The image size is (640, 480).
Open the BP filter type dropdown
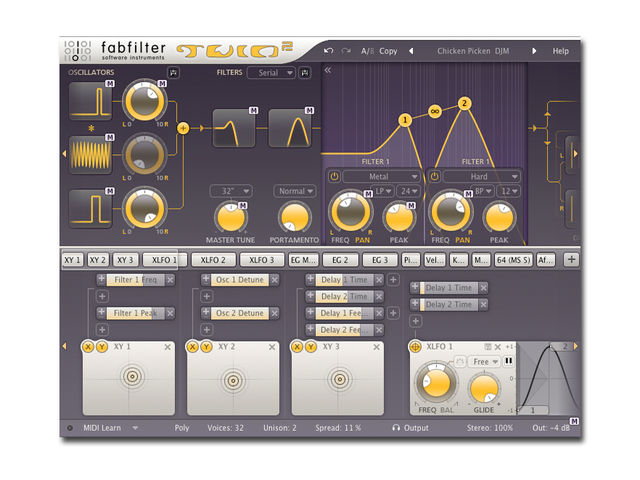[x=483, y=191]
